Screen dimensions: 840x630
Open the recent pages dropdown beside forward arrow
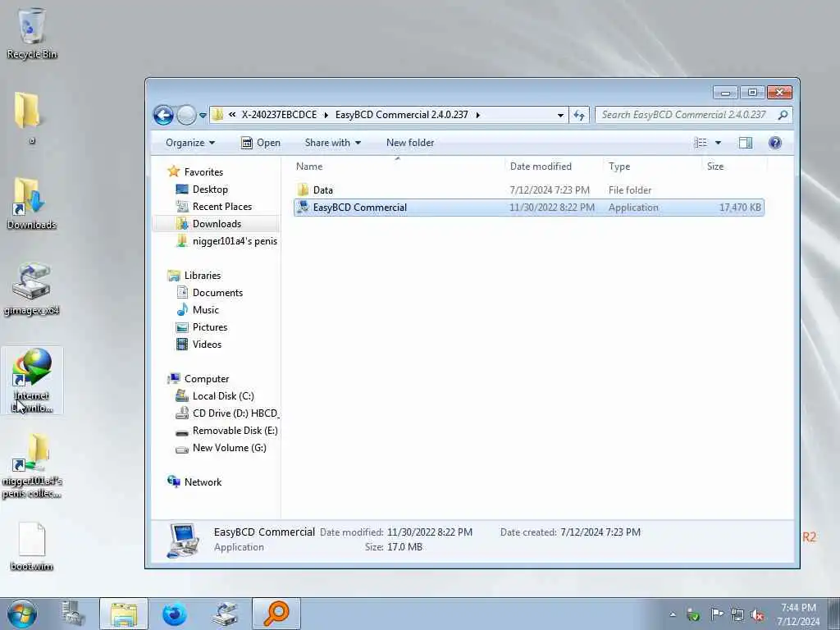[x=203, y=115]
